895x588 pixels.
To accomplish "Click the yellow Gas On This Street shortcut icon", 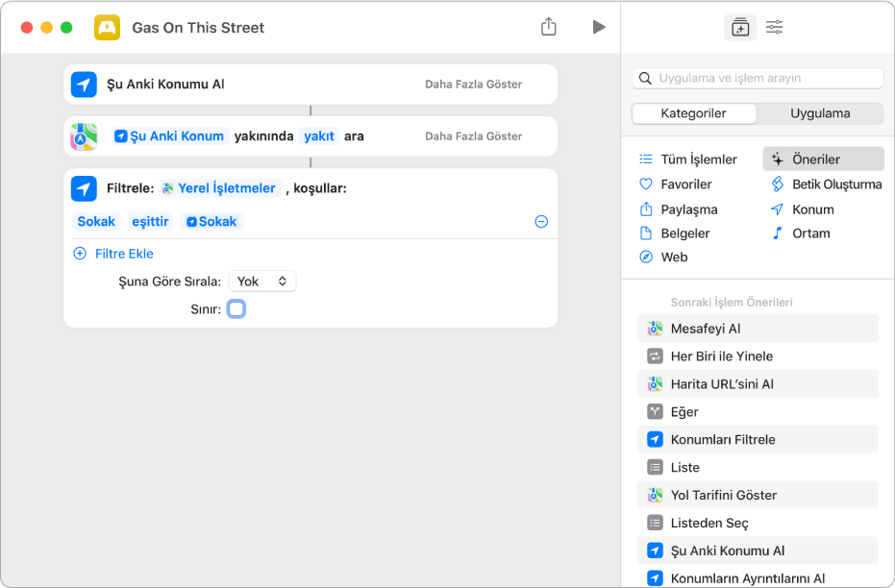I will click(107, 28).
